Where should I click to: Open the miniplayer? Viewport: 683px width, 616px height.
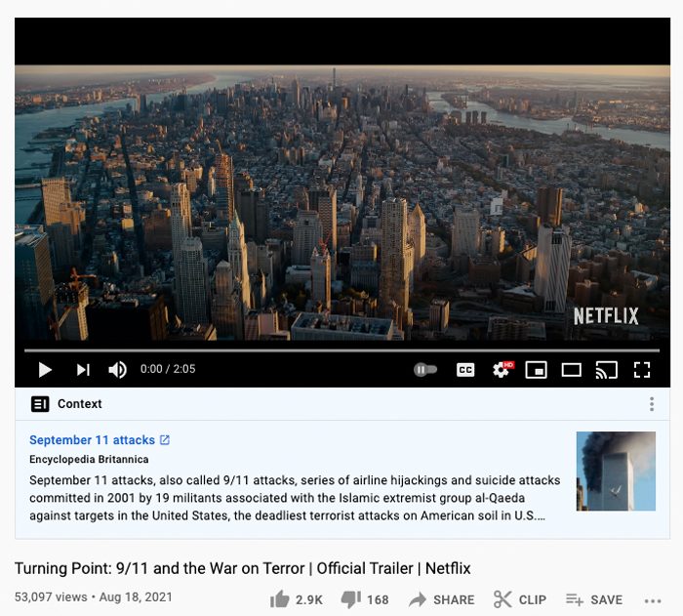[537, 370]
